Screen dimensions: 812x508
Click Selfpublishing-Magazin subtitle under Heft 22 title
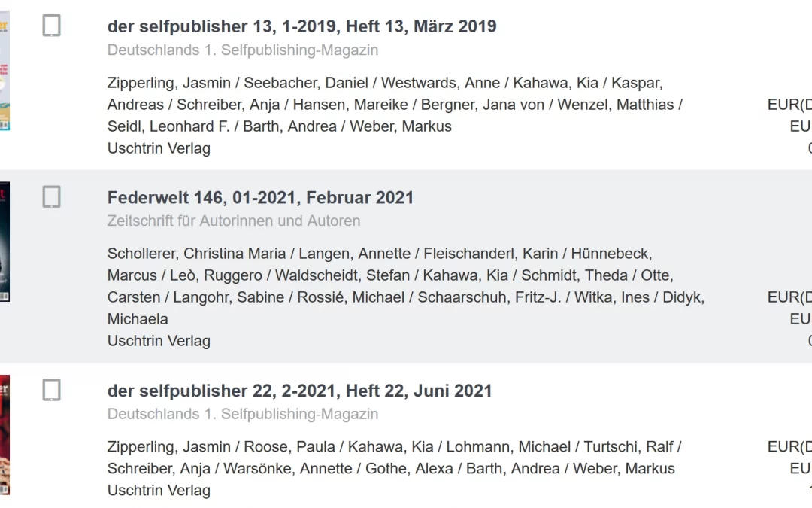[x=243, y=414]
